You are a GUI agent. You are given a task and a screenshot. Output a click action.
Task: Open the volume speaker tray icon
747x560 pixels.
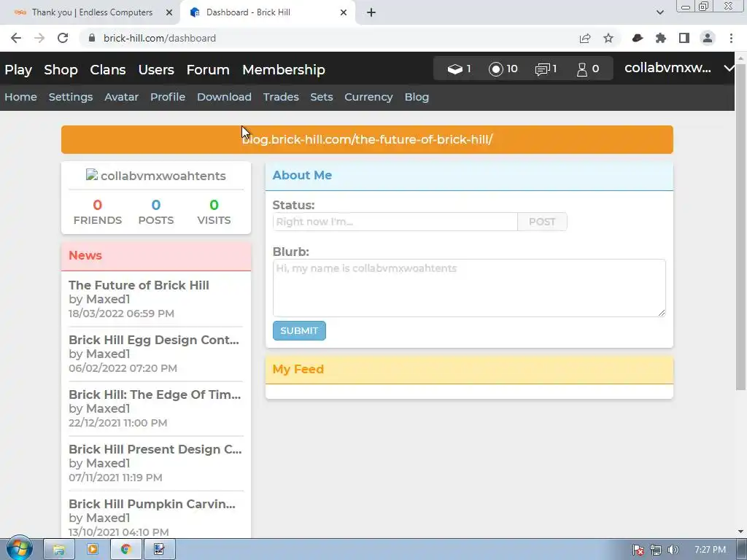[673, 550]
